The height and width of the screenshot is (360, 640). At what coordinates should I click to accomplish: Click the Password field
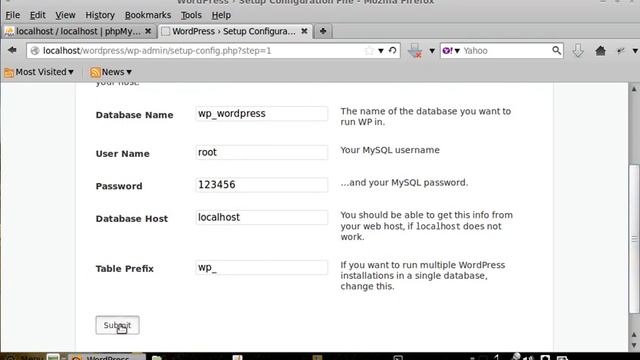(262, 184)
